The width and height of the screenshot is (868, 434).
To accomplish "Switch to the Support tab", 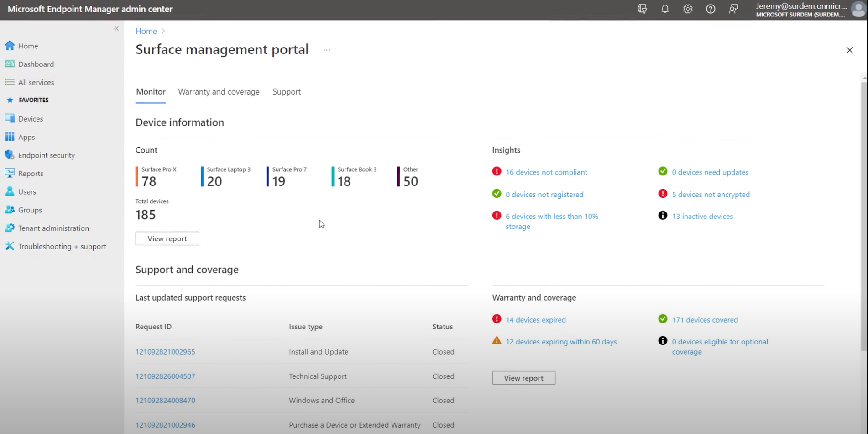I will tap(287, 92).
